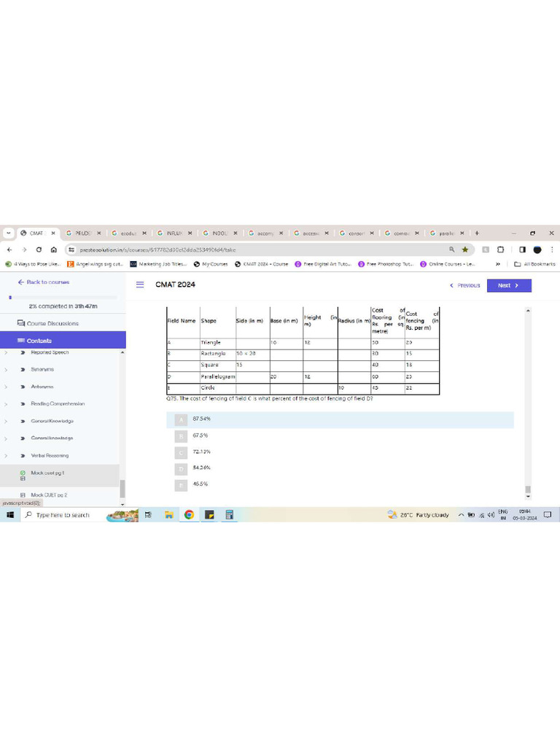This screenshot has width=560, height=747.
Task: Select answer option 67.5%
Action: click(x=340, y=436)
